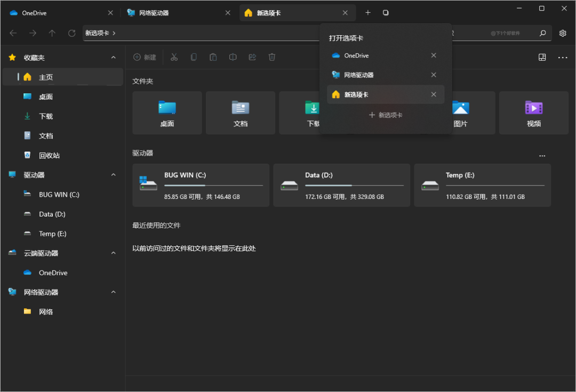Add a new tab with plus icon
The height and width of the screenshot is (392, 576).
point(367,13)
